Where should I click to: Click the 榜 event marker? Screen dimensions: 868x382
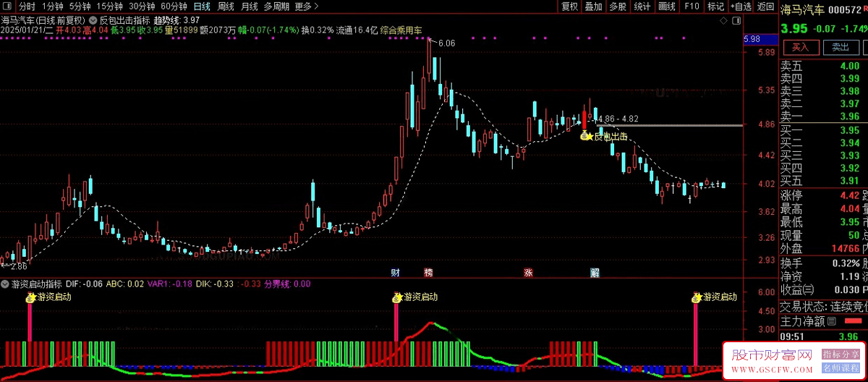coord(429,273)
